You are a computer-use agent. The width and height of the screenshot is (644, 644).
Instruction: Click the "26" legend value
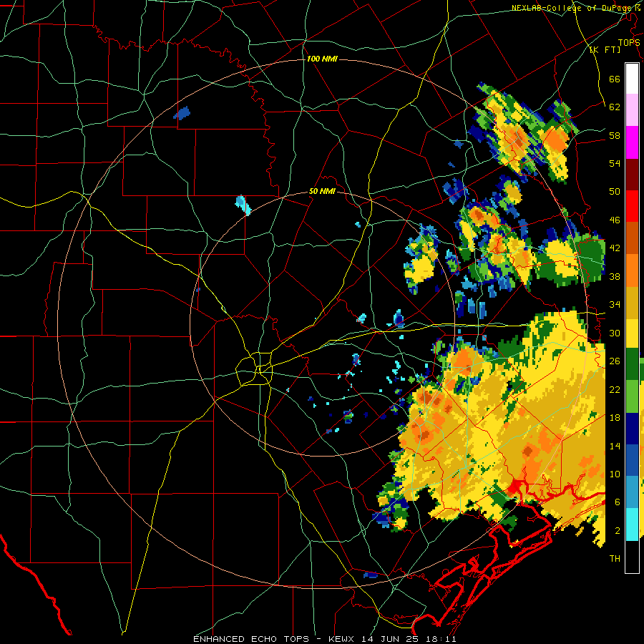615,361
